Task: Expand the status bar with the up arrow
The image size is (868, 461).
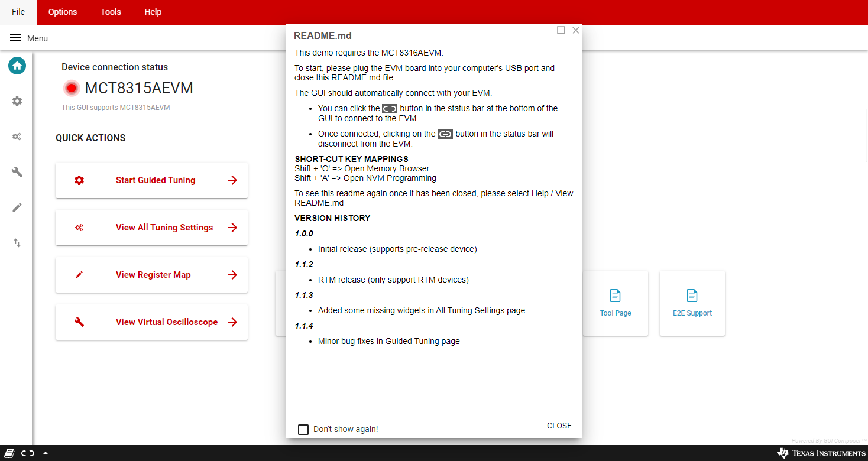Action: pyautogui.click(x=46, y=453)
